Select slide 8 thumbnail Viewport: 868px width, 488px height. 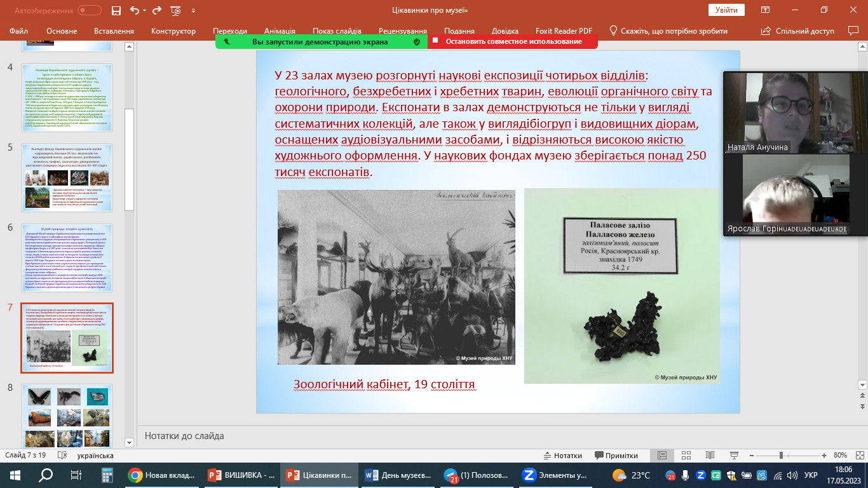(67, 417)
